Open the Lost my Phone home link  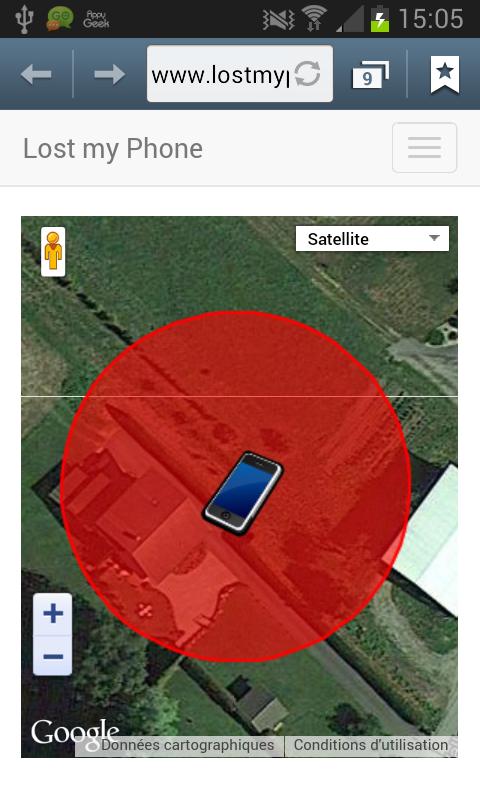tap(113, 149)
